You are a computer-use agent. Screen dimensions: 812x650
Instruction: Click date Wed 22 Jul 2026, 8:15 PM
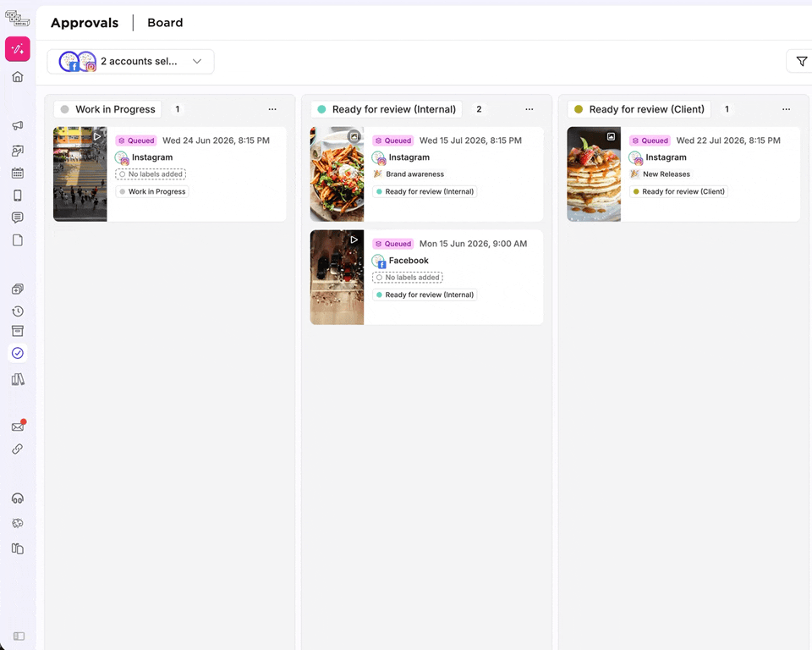(728, 140)
